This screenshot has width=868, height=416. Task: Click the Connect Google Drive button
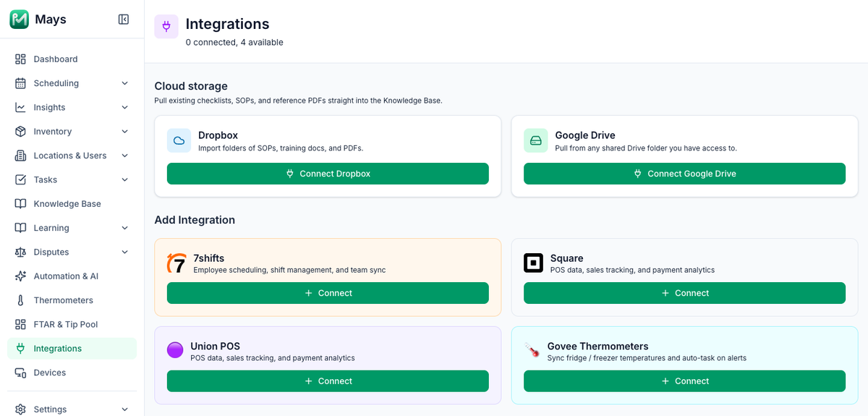point(684,174)
